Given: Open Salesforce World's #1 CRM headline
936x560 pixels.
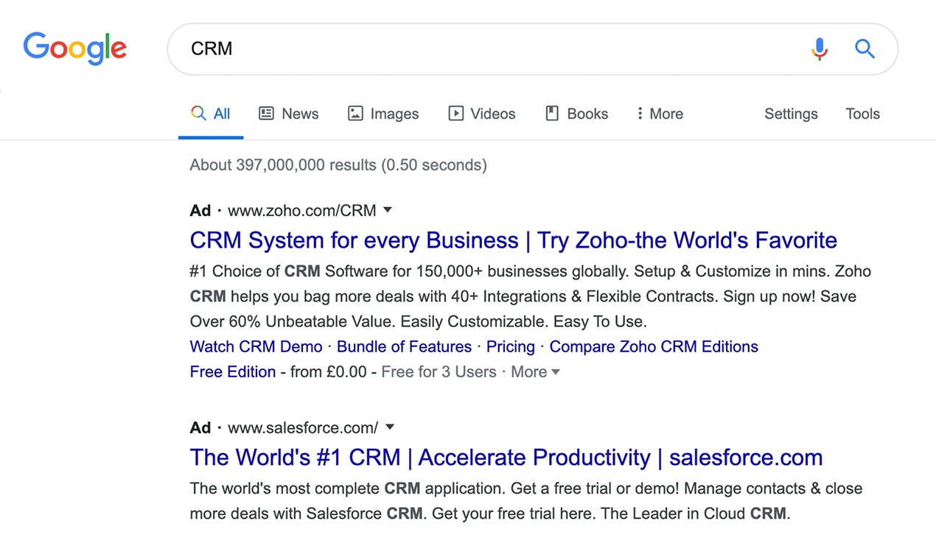Looking at the screenshot, I should click(506, 458).
